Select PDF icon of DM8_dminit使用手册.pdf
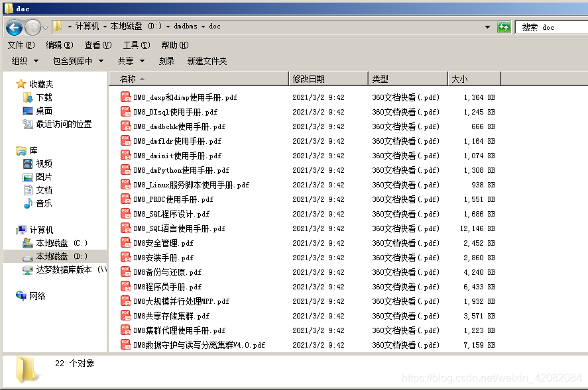 (126, 156)
